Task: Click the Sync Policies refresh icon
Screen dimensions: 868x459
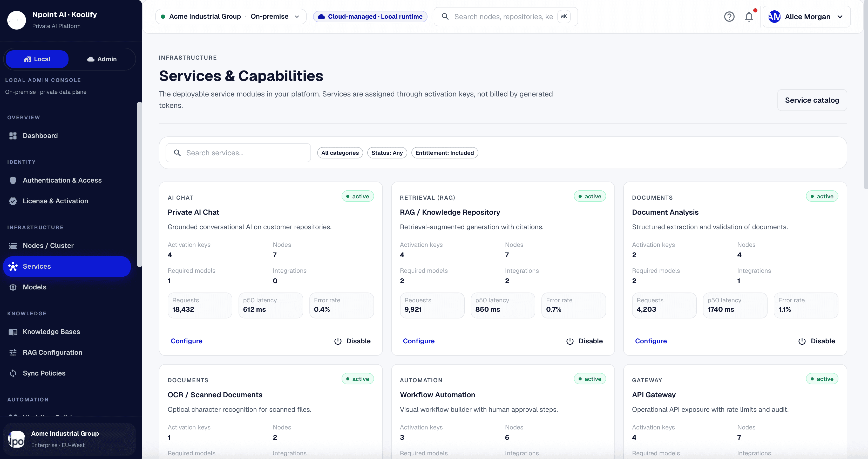Action: click(x=13, y=373)
